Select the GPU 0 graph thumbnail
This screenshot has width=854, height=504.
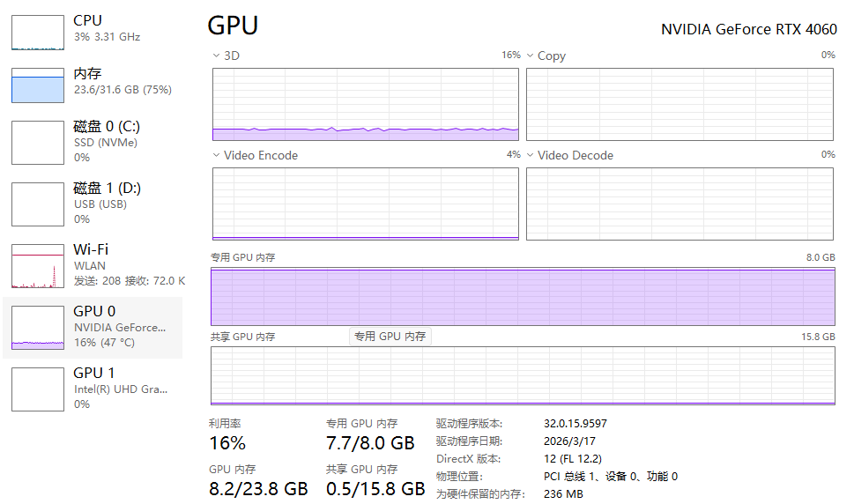(38, 328)
